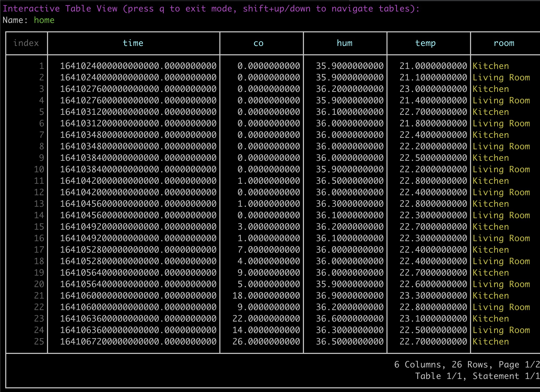Select the temp value 21.0000000000 in row 1

click(433, 66)
